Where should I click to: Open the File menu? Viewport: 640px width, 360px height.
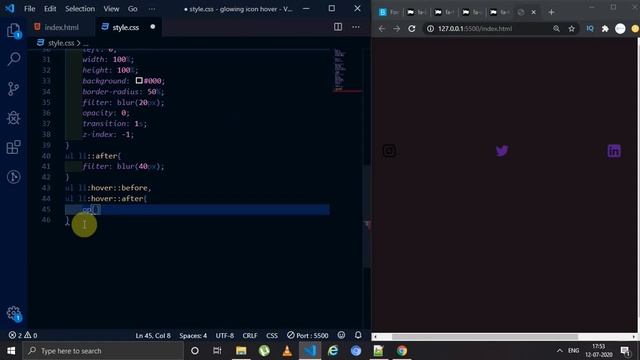(x=29, y=9)
